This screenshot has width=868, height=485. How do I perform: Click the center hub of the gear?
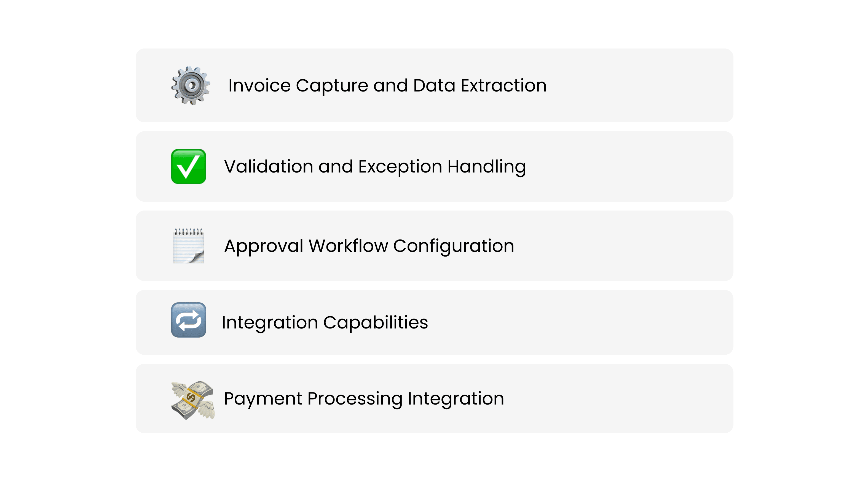tap(191, 85)
